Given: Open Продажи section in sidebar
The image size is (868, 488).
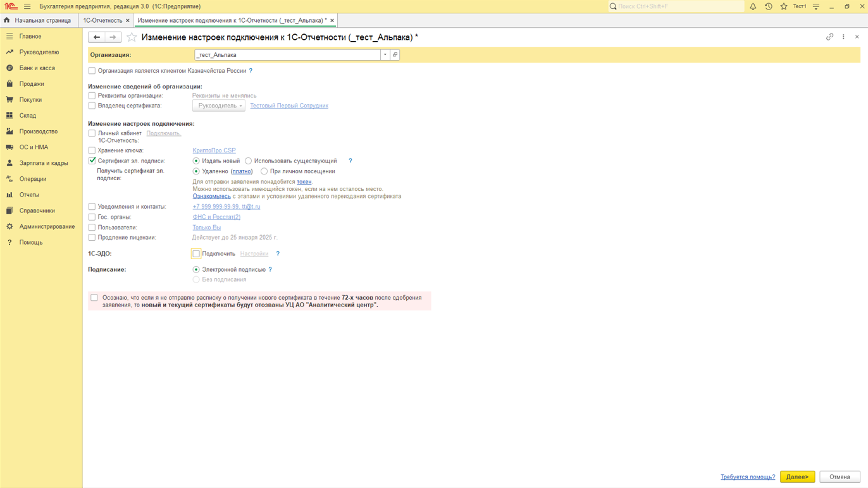Looking at the screenshot, I should click(41, 84).
